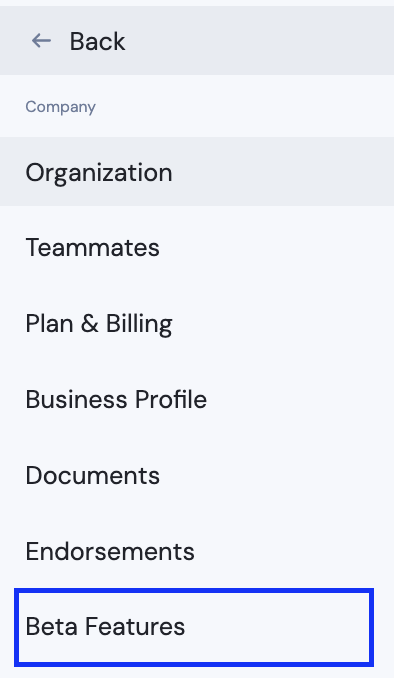Return to the previous menu via Back bar
The image size is (394, 678).
197,41
